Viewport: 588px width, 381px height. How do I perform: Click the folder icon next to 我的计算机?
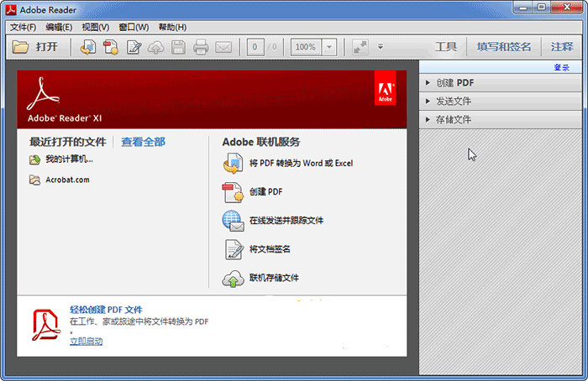35,159
